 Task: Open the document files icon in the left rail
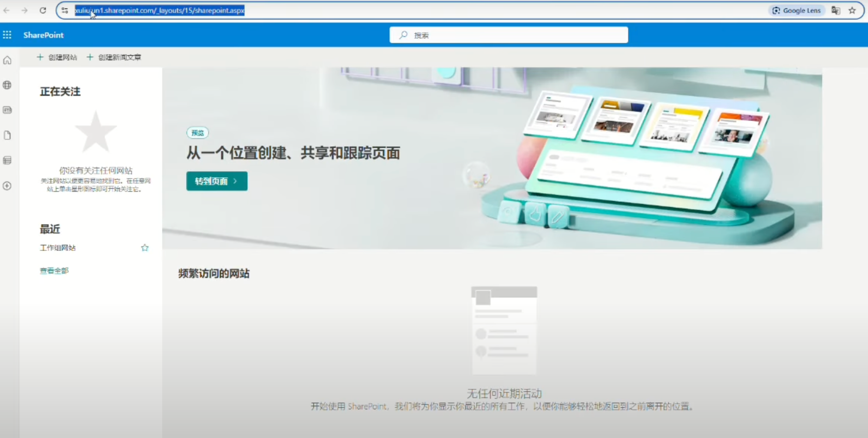7,135
